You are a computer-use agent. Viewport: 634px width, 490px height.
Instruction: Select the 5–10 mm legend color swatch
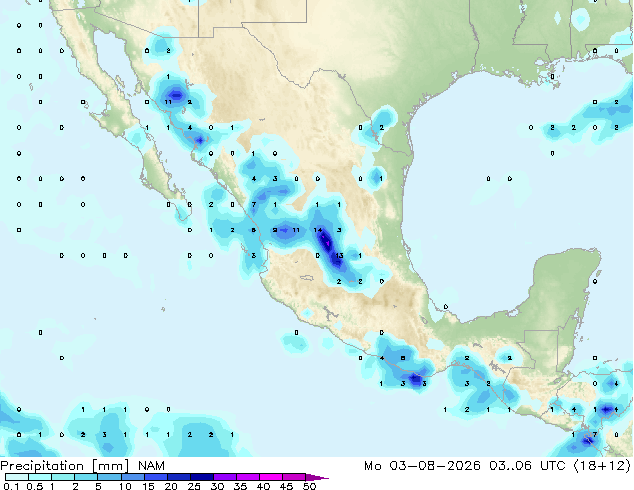click(109, 477)
